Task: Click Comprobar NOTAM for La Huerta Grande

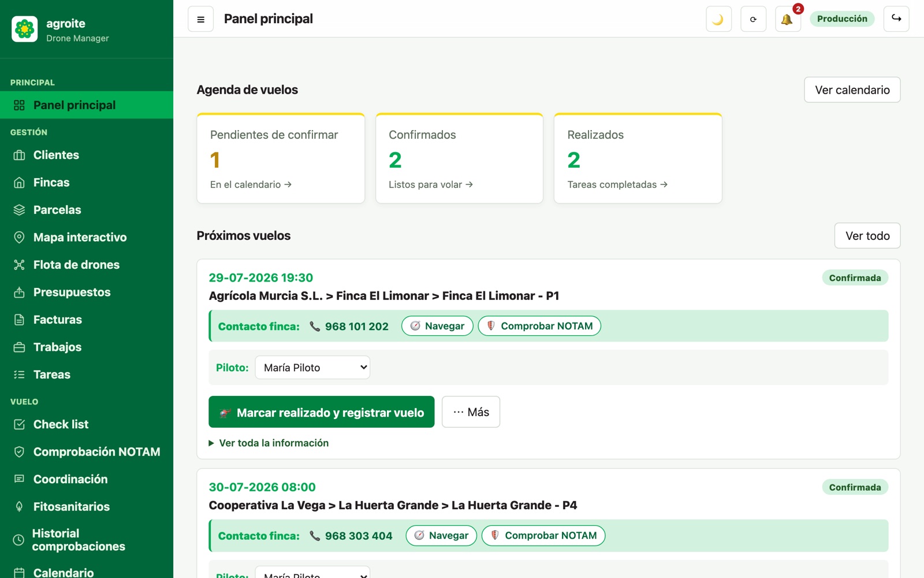Action: tap(543, 535)
